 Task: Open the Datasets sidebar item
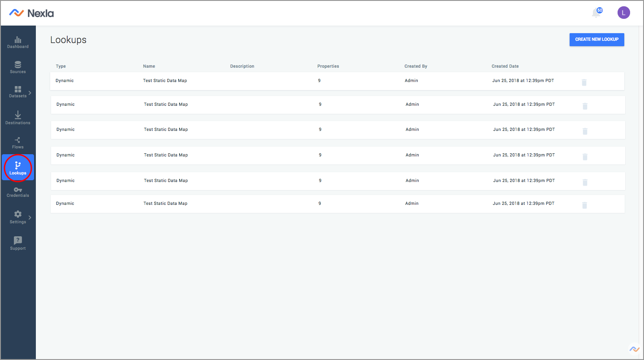click(x=18, y=92)
